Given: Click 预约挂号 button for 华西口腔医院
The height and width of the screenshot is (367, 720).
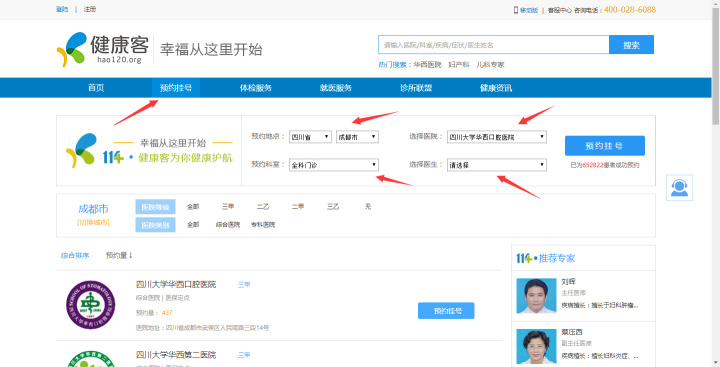Looking at the screenshot, I should (446, 311).
